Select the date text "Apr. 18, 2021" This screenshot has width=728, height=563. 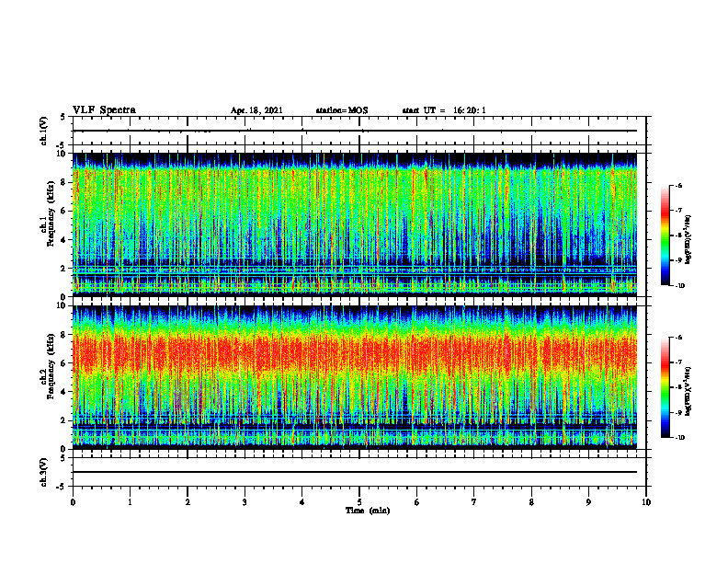point(256,110)
